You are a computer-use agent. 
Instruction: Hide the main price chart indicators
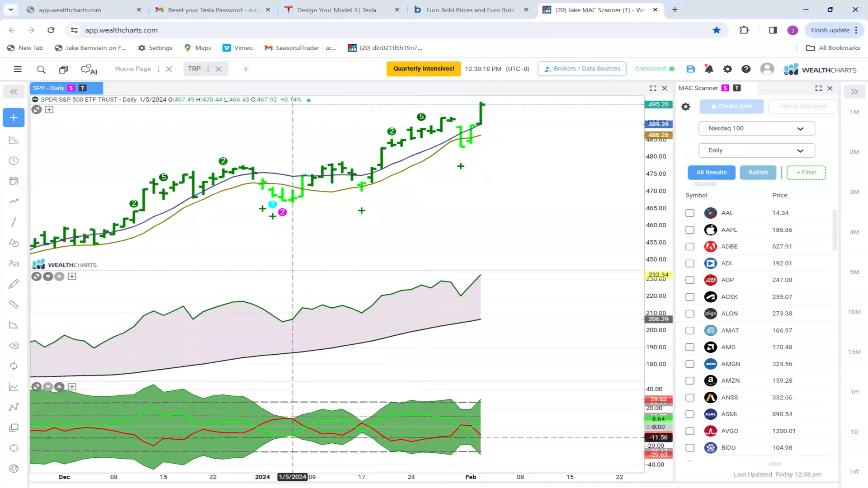tap(37, 109)
